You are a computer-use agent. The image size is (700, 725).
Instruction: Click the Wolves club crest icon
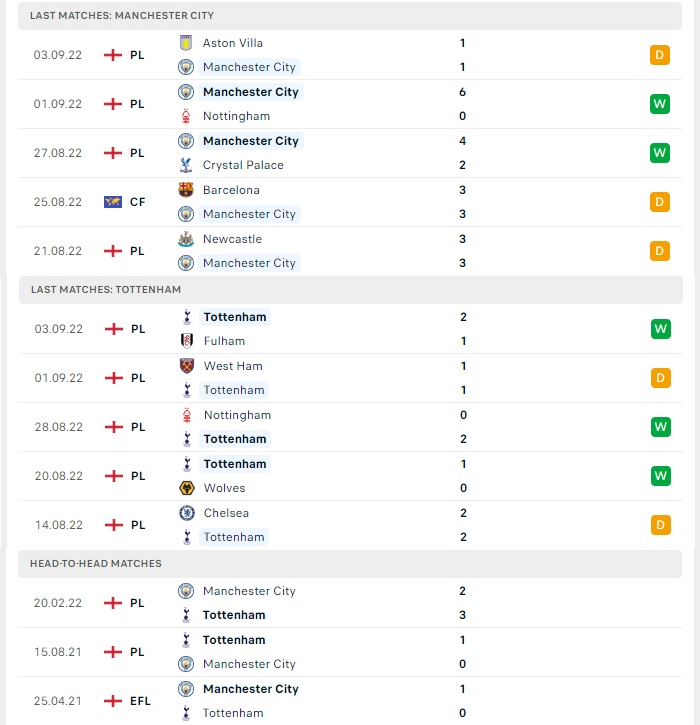[x=187, y=488]
